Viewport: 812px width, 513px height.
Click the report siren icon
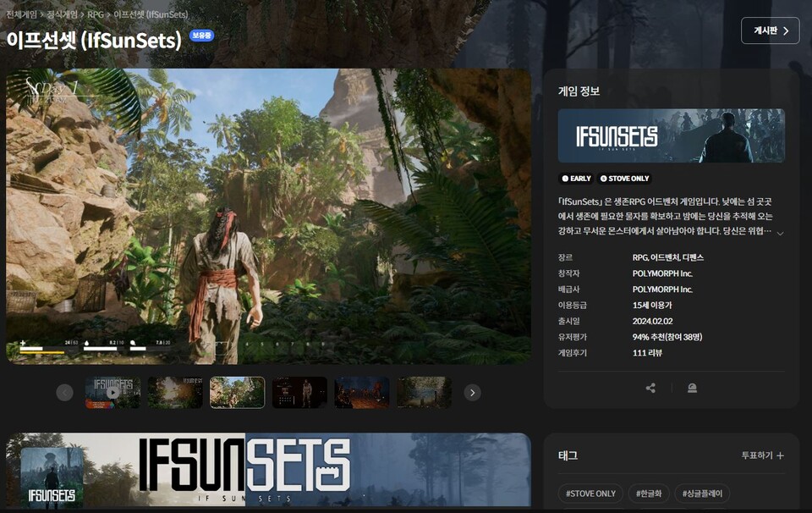[x=692, y=388]
